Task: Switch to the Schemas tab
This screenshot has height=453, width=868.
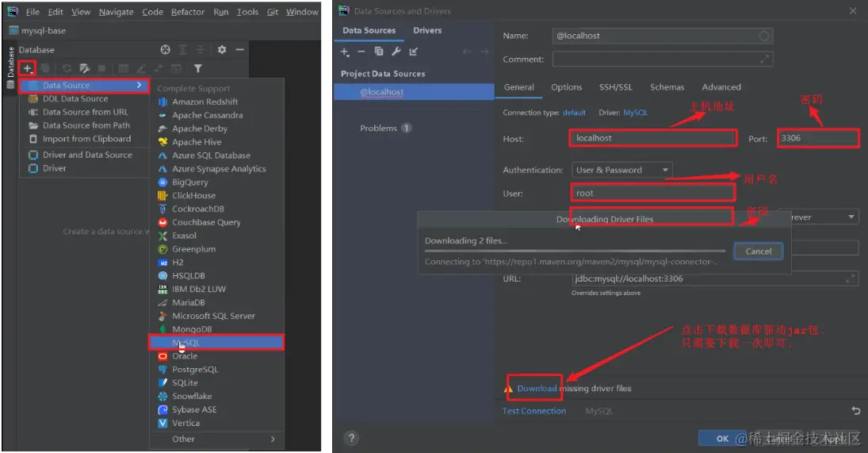Action: pos(667,87)
